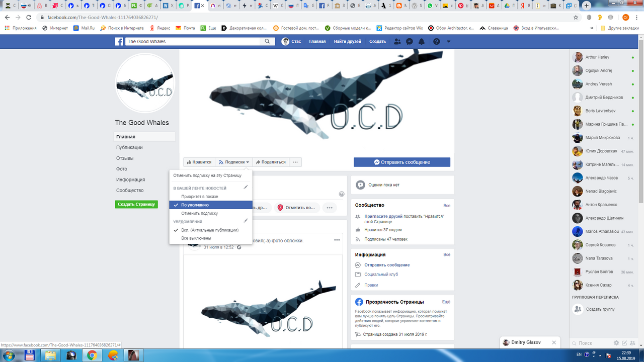Click the search magnifier button
This screenshot has width=644, height=362.
[x=268, y=42]
